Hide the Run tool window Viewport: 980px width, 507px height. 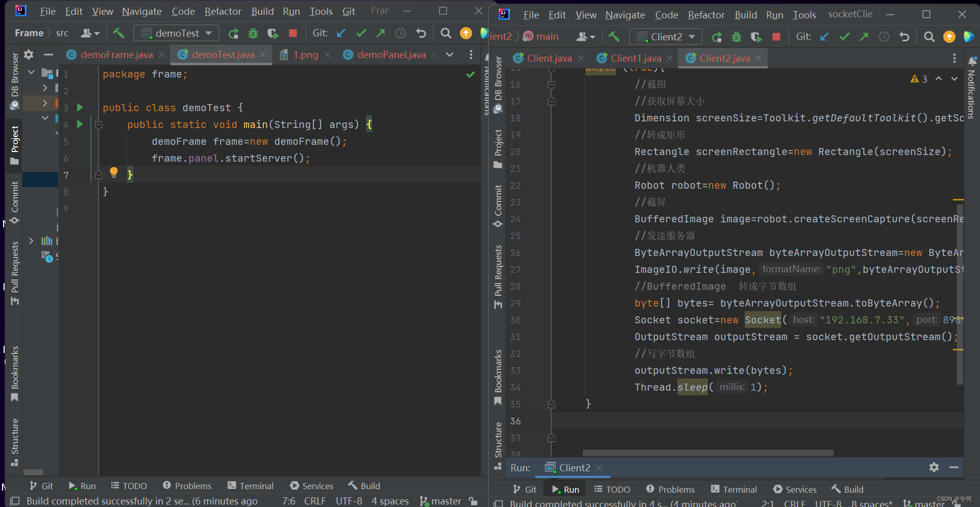954,467
